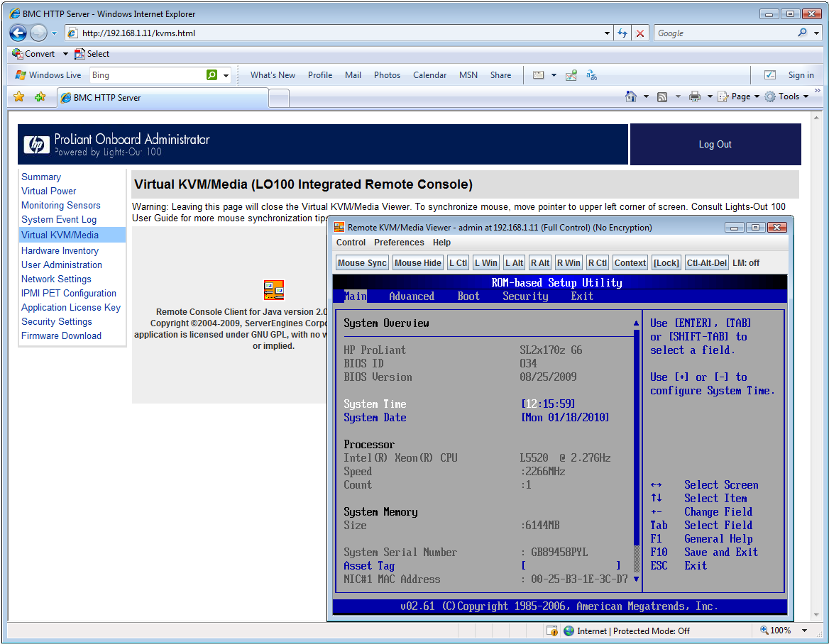This screenshot has width=829, height=644.
Task: Click the security status bar icon
Action: pos(552,631)
